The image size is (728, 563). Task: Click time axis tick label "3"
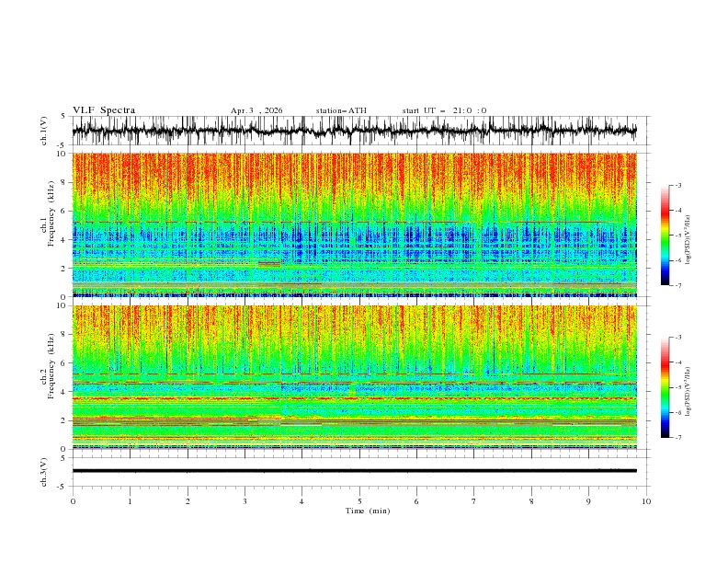click(245, 501)
